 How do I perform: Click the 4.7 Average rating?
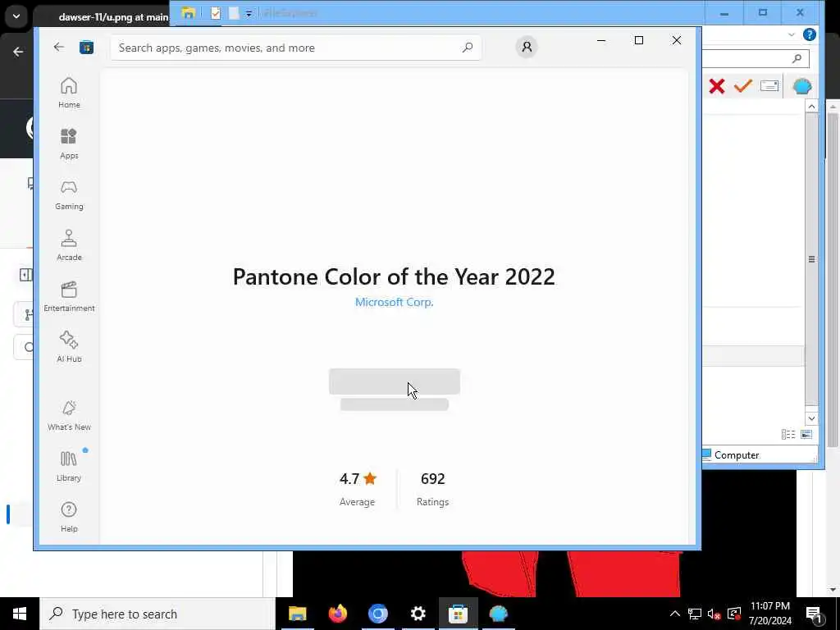point(358,489)
